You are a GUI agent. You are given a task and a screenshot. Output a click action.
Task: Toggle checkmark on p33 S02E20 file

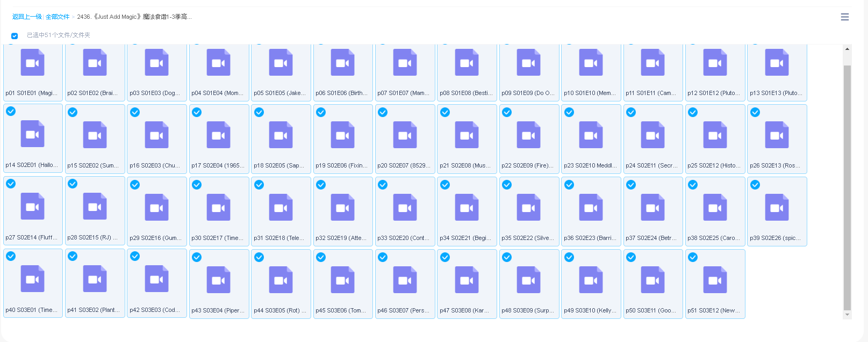[x=383, y=185]
